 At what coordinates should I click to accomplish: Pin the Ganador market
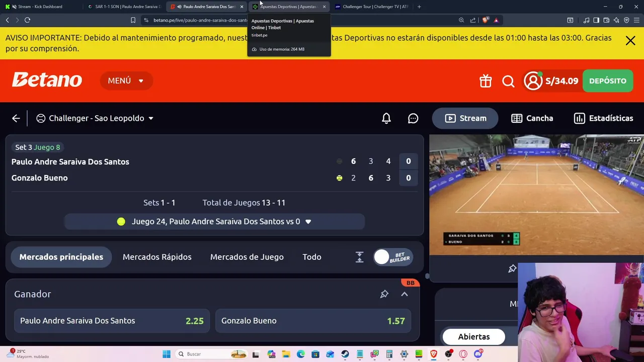(x=384, y=294)
